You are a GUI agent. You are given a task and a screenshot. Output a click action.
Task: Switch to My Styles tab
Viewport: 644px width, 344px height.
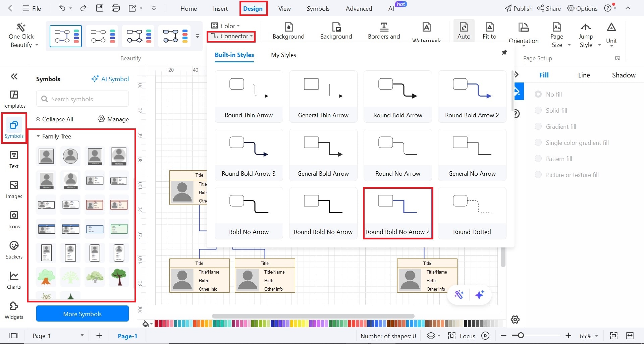tap(283, 55)
